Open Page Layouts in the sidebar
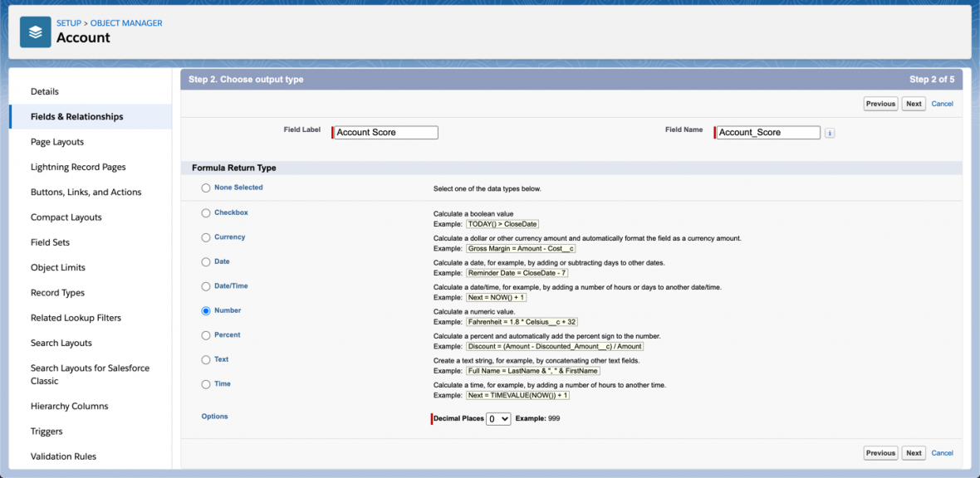This screenshot has width=980, height=478. [x=55, y=142]
